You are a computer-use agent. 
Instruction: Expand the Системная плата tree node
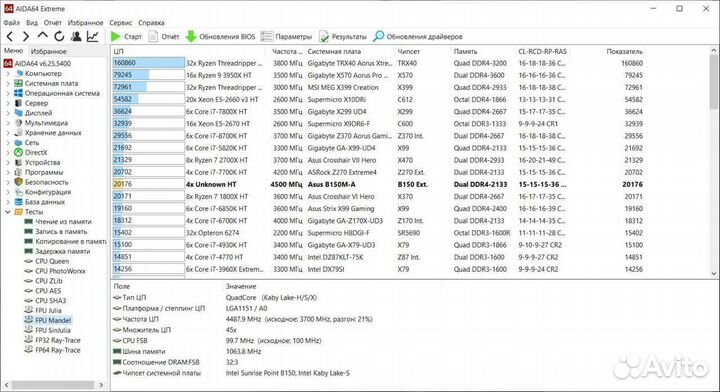tap(8, 84)
